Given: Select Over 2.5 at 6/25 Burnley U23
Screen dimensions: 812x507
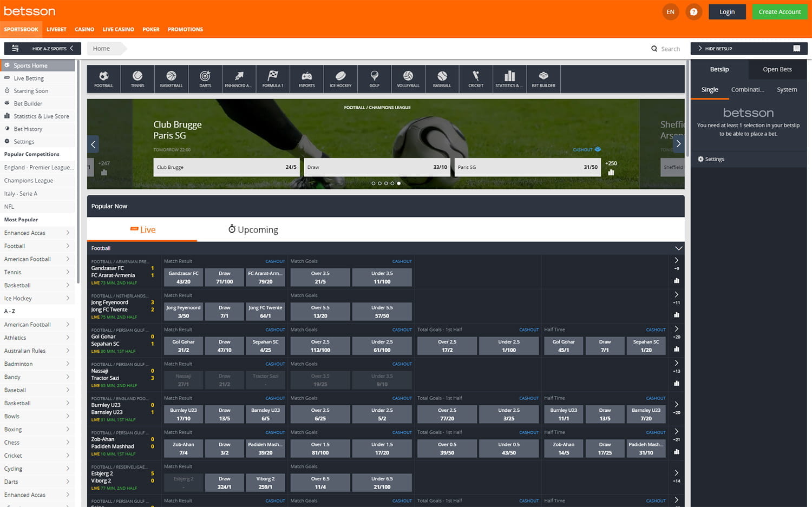Looking at the screenshot, I should click(x=320, y=414).
